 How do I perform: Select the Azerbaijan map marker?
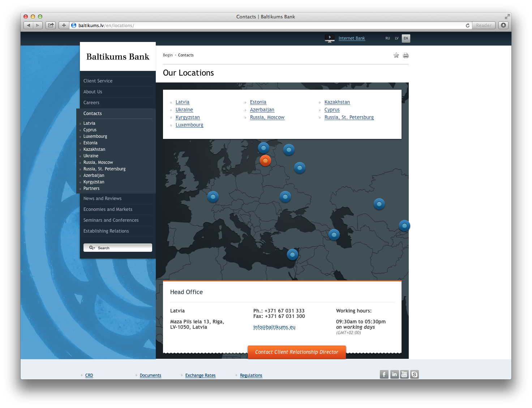pos(334,234)
